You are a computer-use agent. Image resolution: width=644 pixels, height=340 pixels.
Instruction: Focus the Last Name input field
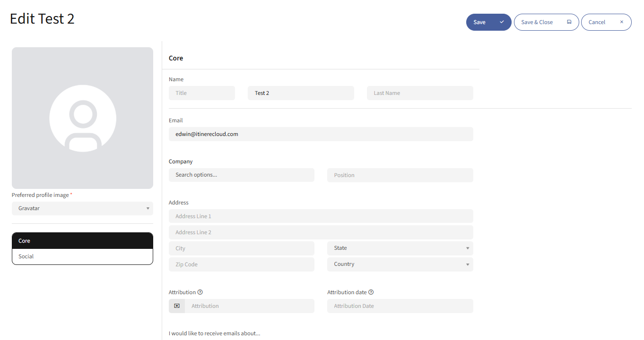click(x=419, y=93)
